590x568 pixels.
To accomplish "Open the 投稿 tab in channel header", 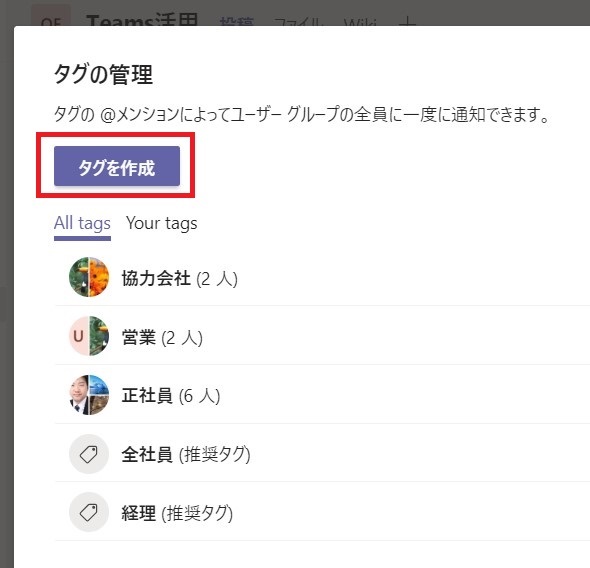I will pyautogui.click(x=237, y=21).
